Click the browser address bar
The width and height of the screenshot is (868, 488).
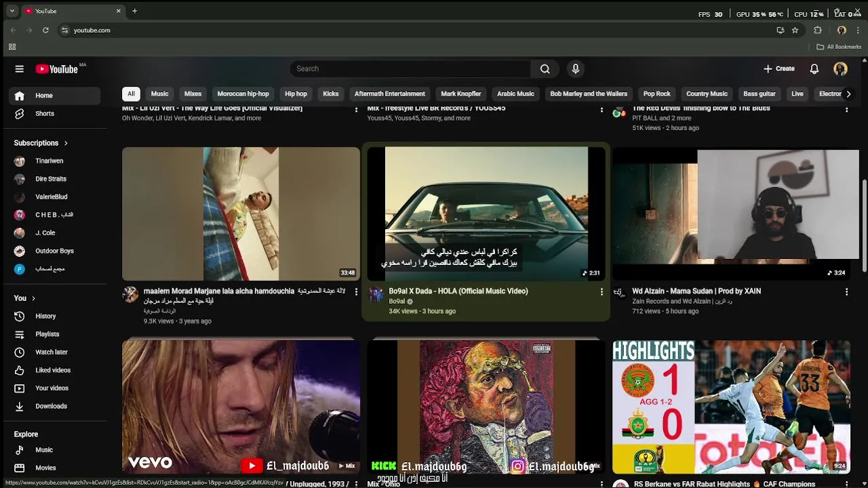pyautogui.click(x=420, y=30)
